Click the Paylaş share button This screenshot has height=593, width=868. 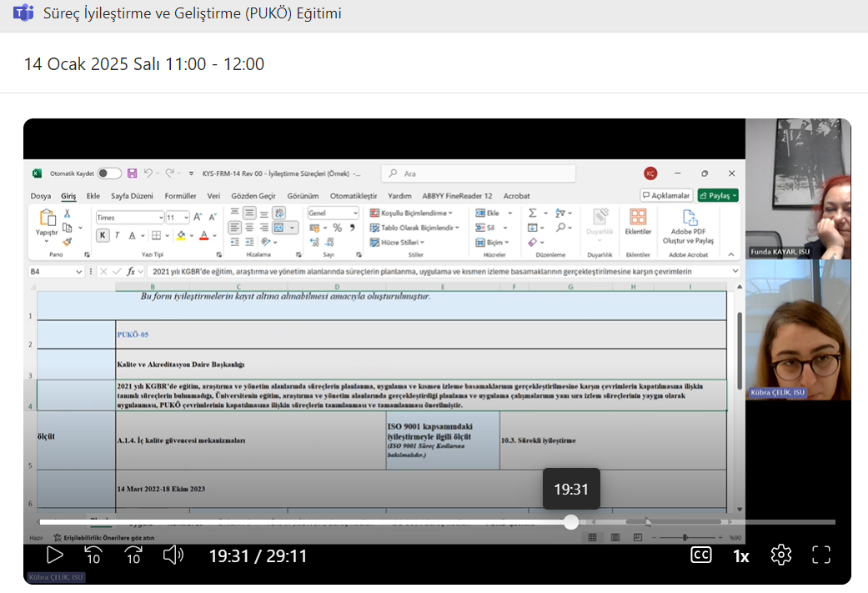point(718,195)
